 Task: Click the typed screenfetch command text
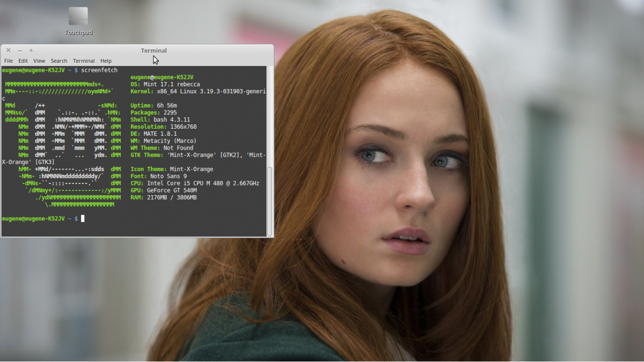(99, 70)
